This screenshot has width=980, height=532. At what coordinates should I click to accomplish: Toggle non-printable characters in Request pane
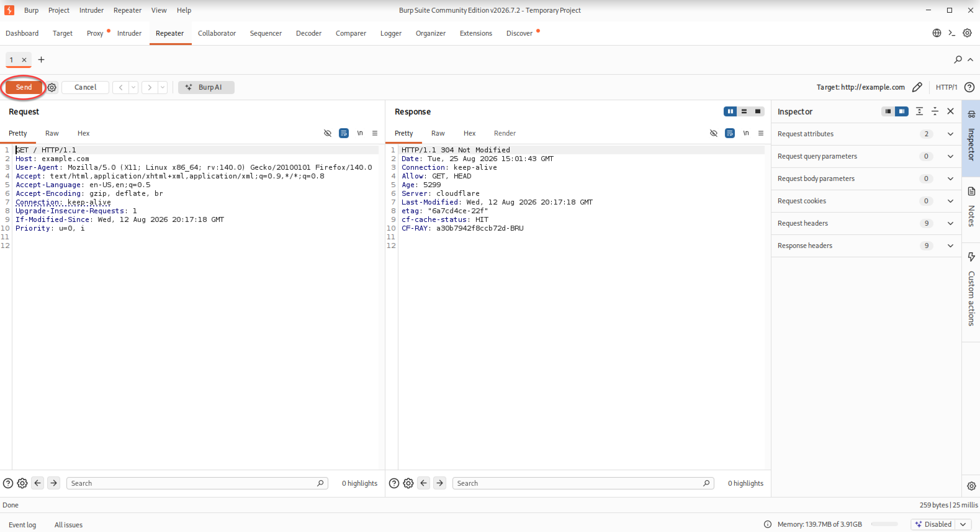click(328, 133)
